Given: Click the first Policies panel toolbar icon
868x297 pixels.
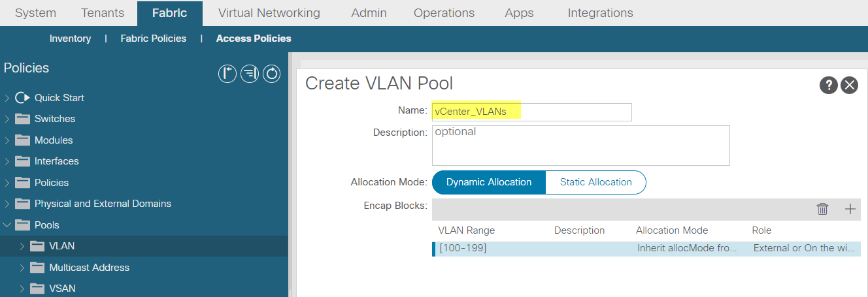Looking at the screenshot, I should (227, 74).
